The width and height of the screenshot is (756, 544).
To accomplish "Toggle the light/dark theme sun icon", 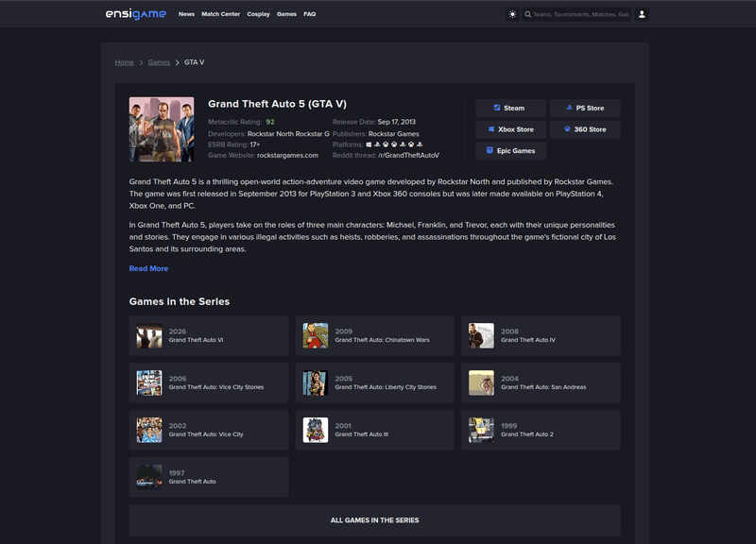I will point(512,14).
